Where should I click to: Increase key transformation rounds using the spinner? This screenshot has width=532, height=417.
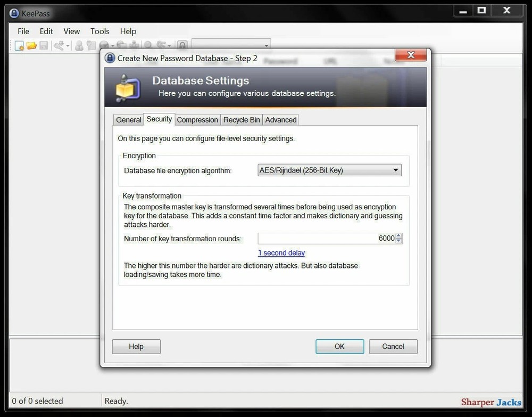pos(398,236)
